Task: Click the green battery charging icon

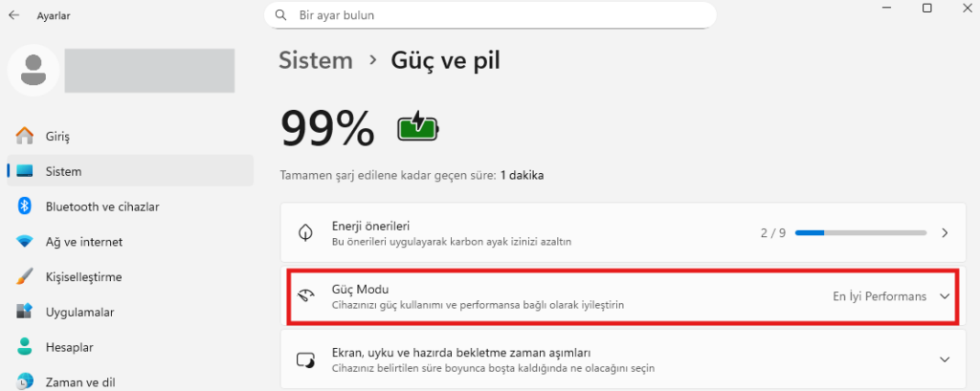Action: click(419, 126)
